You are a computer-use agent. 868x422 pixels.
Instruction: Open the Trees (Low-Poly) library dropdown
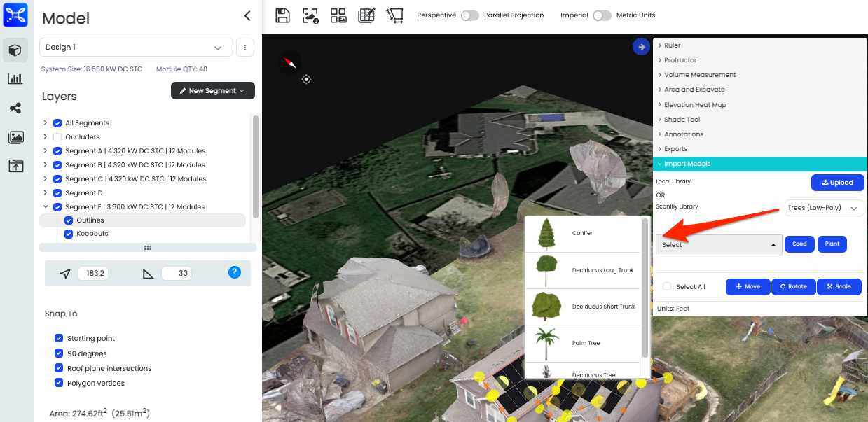(823, 208)
